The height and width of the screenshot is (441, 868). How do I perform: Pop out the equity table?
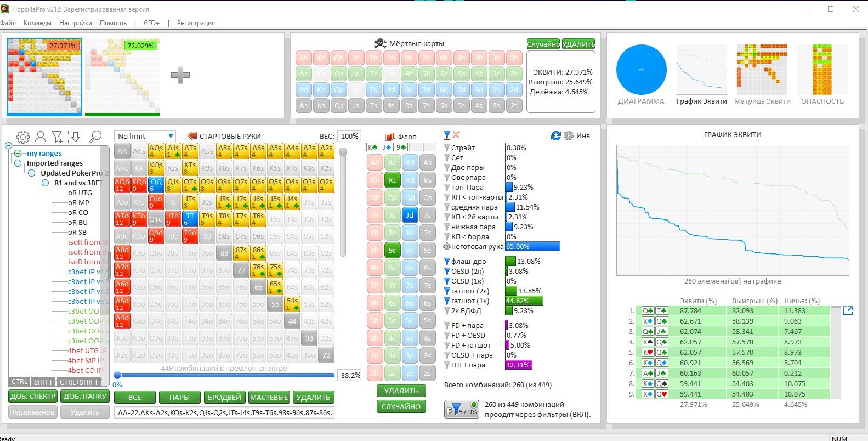(x=848, y=310)
